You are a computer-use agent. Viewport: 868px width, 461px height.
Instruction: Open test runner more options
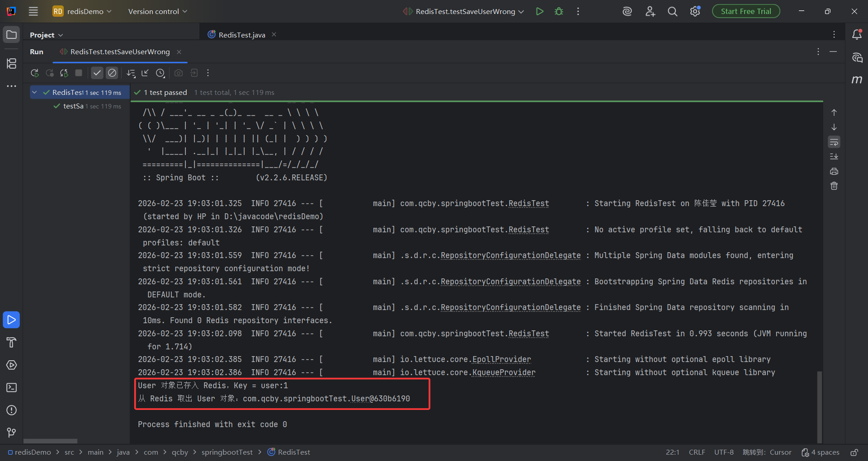click(208, 73)
